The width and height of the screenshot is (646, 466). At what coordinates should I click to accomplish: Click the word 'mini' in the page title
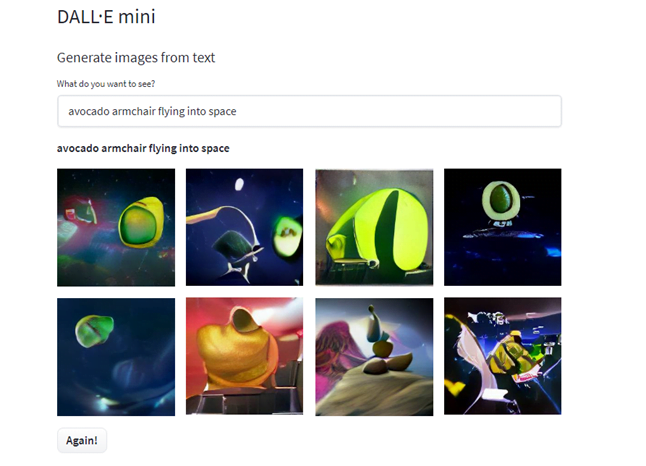click(x=136, y=17)
